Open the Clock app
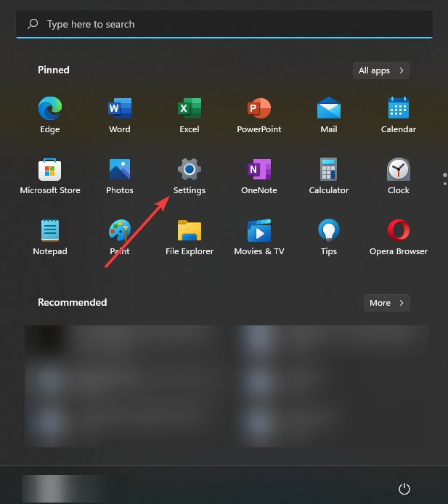Screen dimensions: 448x504 pos(399,169)
